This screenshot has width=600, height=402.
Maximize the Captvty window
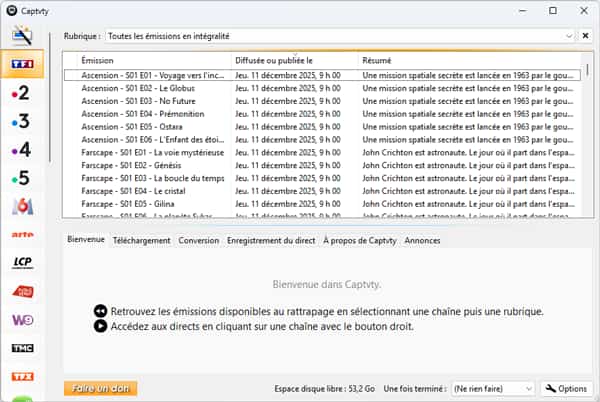tap(553, 11)
